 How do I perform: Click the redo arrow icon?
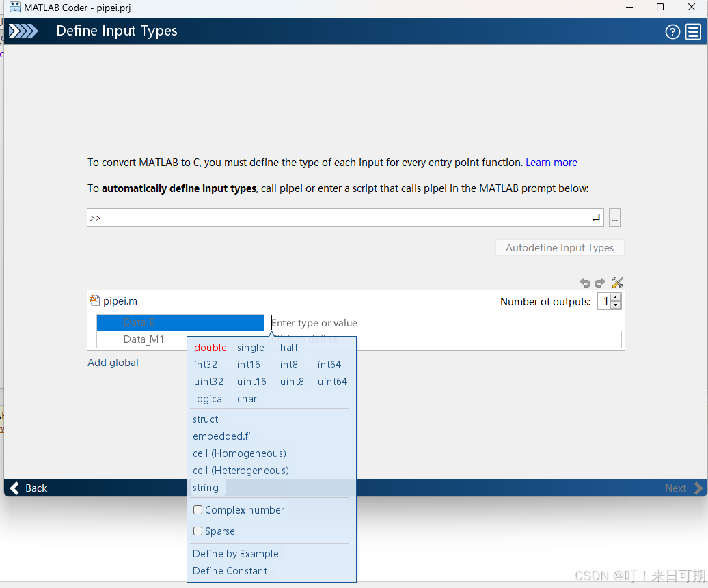(x=599, y=283)
